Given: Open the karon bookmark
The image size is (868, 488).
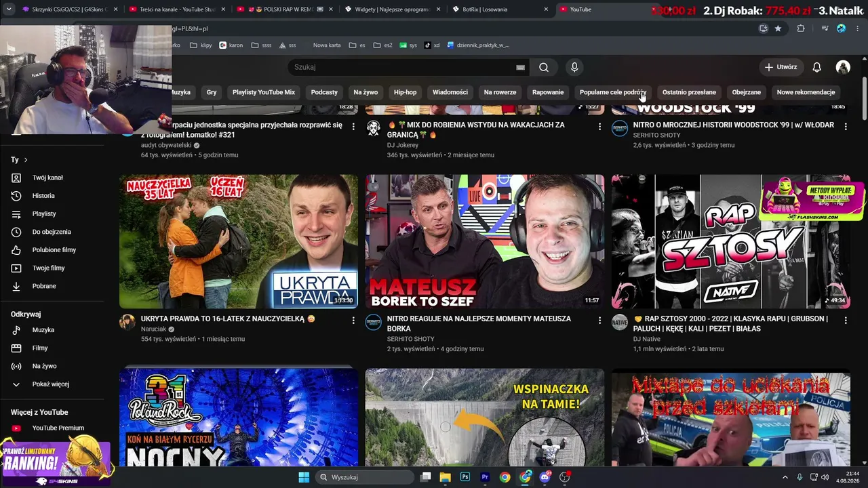Looking at the screenshot, I should pyautogui.click(x=231, y=45).
